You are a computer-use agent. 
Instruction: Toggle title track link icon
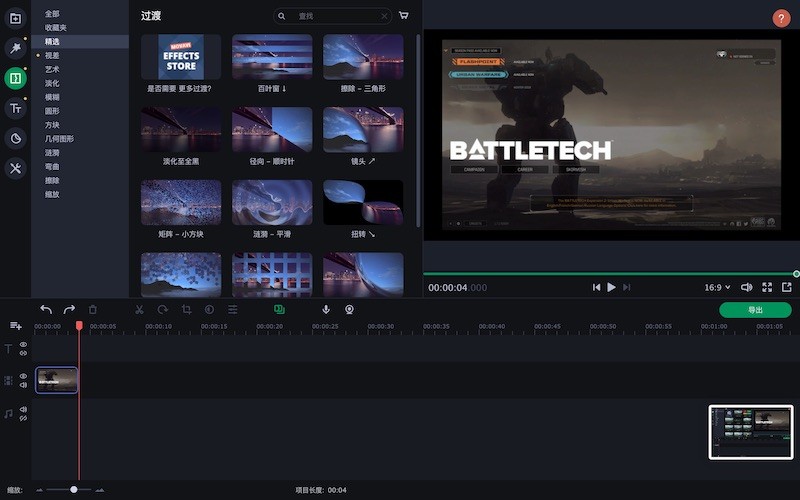pos(23,353)
